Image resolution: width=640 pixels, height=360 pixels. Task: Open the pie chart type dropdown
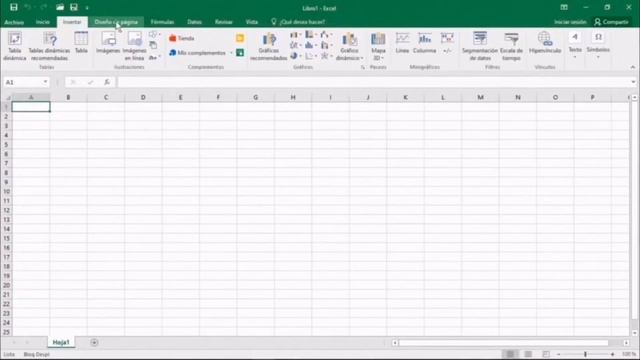coord(296,56)
